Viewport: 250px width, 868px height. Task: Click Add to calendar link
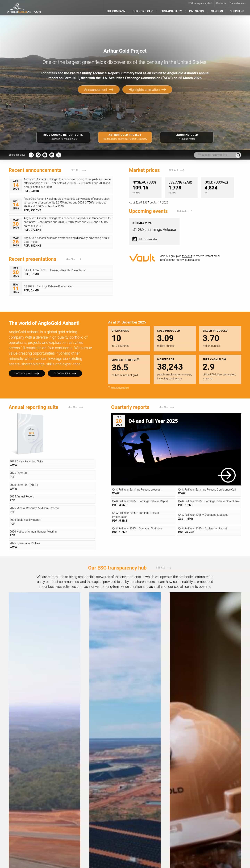(148, 239)
